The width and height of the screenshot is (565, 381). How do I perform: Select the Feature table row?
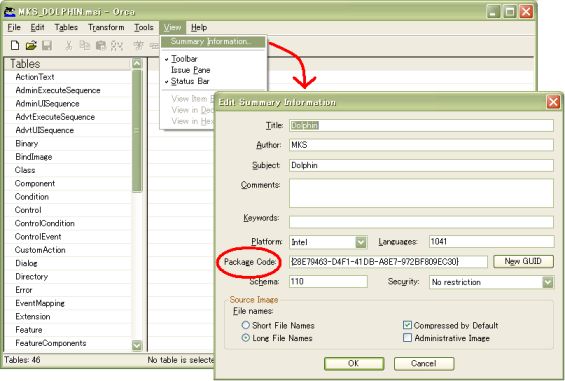(x=28, y=330)
